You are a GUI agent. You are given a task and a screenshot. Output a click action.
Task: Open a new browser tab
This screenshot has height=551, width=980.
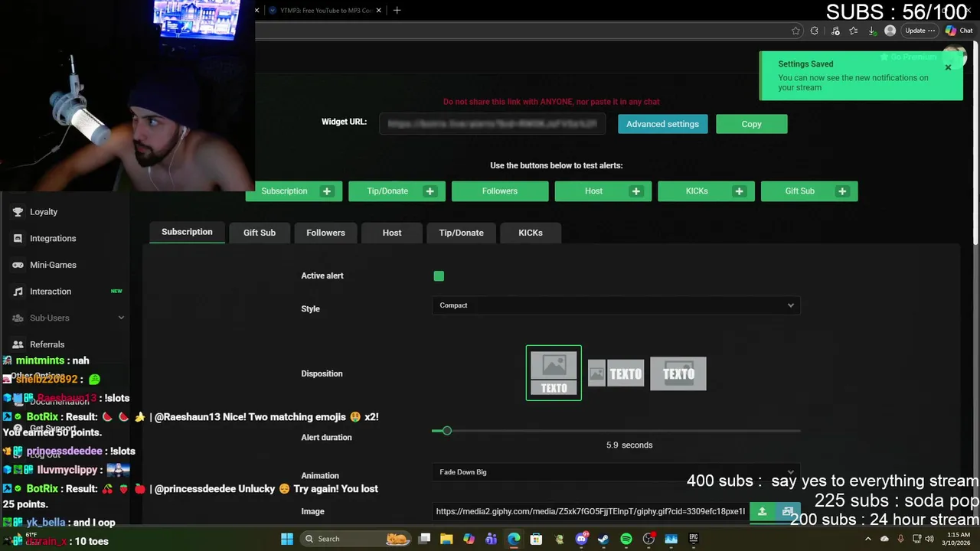[397, 11]
